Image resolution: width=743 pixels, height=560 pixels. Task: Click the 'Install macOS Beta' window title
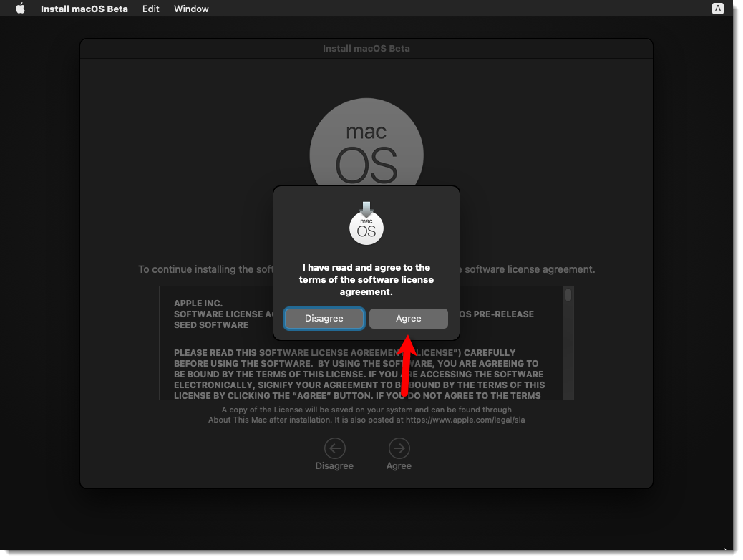tap(366, 49)
